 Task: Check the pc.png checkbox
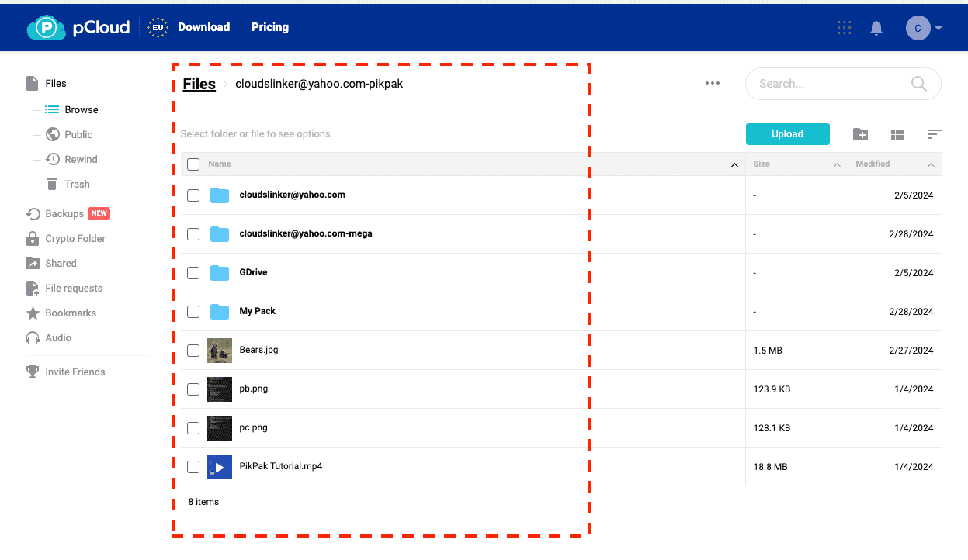[x=193, y=428]
